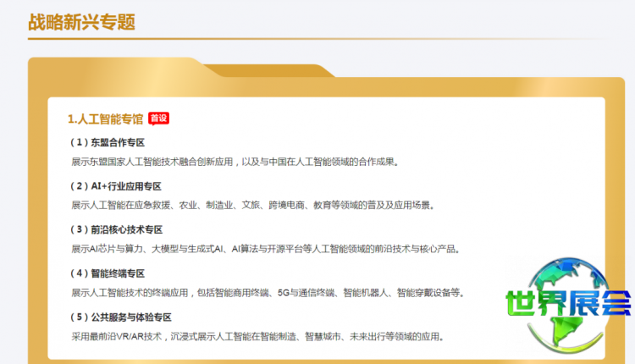Select the 1.人工智能专馆 title
The height and width of the screenshot is (364, 635).
(106, 119)
